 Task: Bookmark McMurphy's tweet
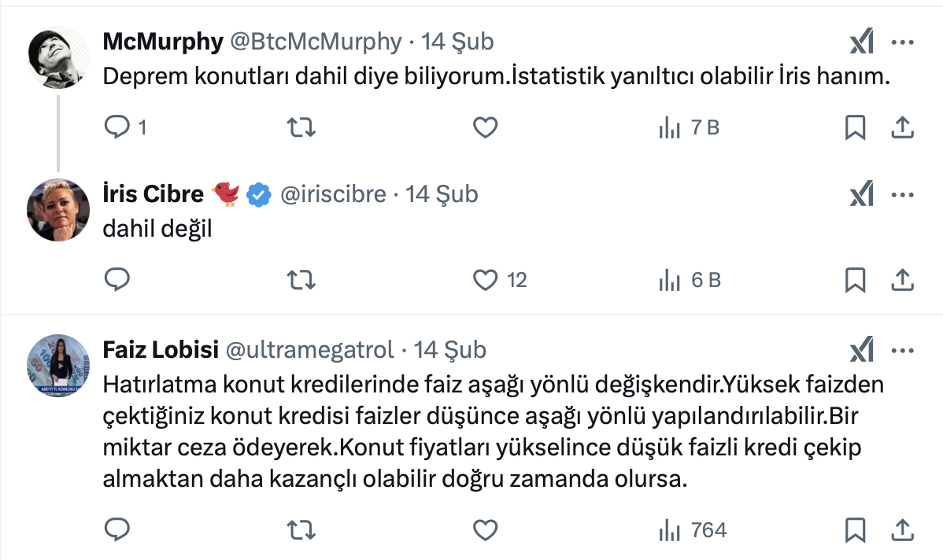(x=855, y=127)
